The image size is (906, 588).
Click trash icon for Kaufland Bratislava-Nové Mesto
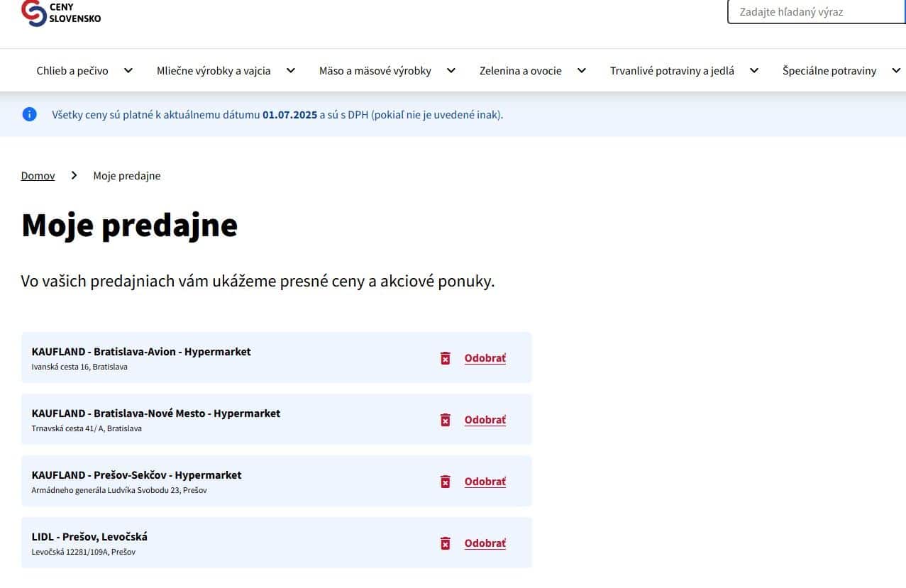[x=446, y=420]
